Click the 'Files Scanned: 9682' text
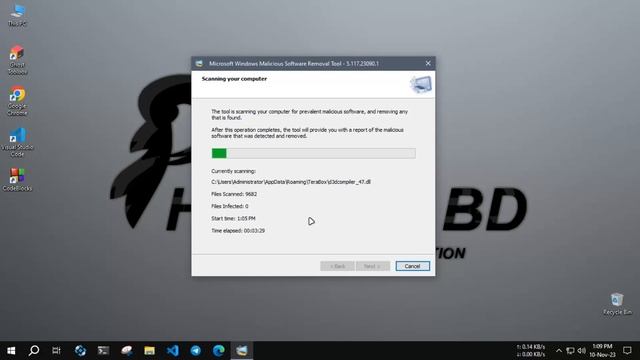Image resolution: width=640 pixels, height=360 pixels. [x=234, y=194]
